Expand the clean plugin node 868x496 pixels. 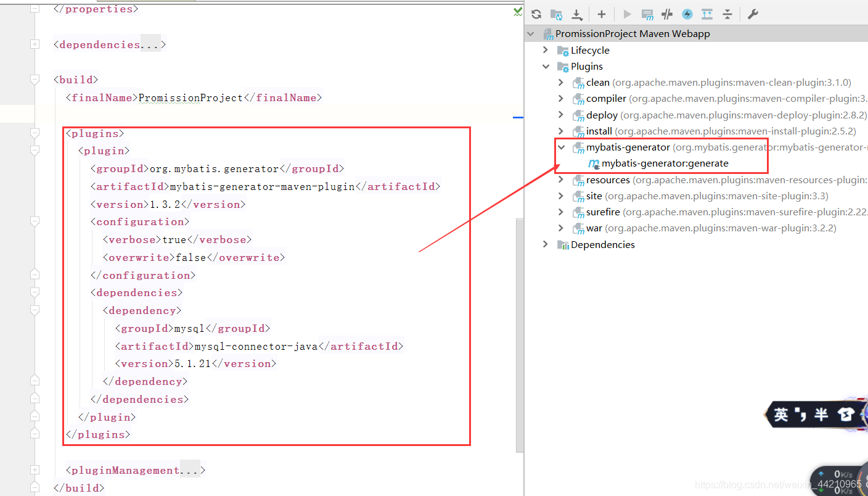click(560, 82)
